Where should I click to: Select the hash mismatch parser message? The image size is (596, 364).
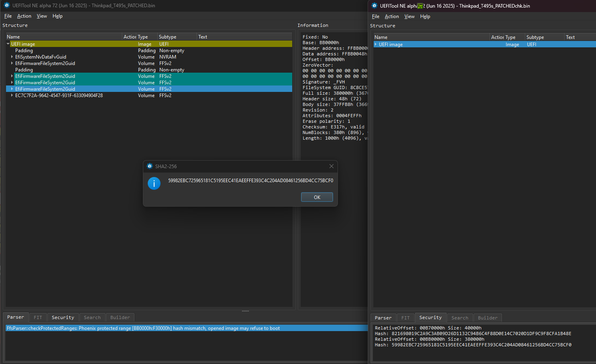143,328
